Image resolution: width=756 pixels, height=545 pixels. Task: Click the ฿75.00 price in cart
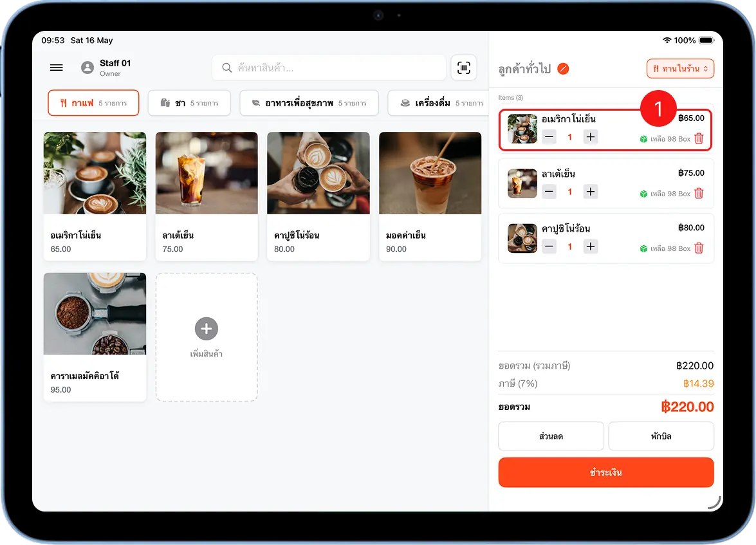tap(691, 172)
